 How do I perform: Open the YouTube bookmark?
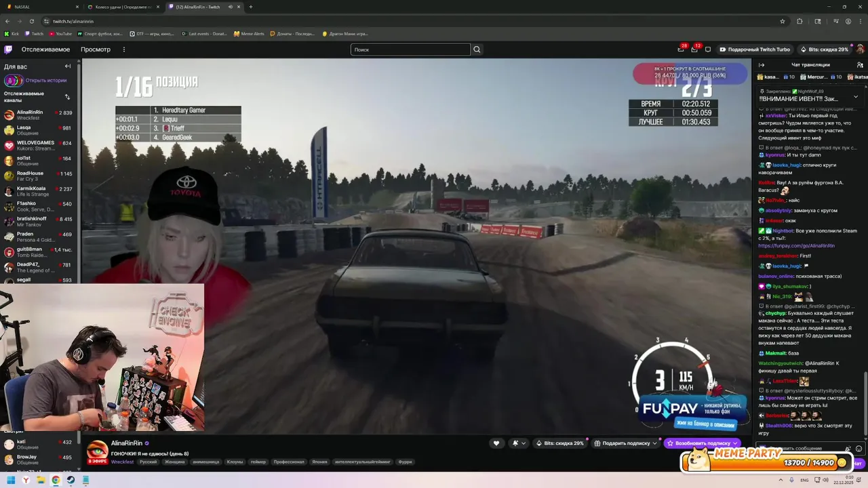click(60, 33)
